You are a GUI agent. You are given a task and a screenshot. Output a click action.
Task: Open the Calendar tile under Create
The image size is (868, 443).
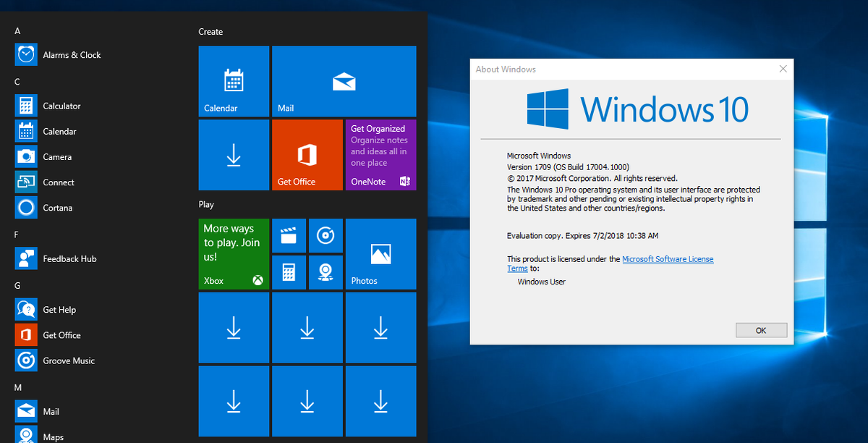click(234, 81)
